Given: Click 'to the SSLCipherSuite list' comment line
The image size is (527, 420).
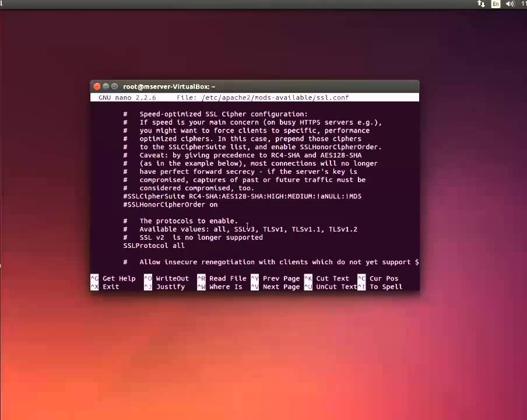Looking at the screenshot, I should coord(252,147).
